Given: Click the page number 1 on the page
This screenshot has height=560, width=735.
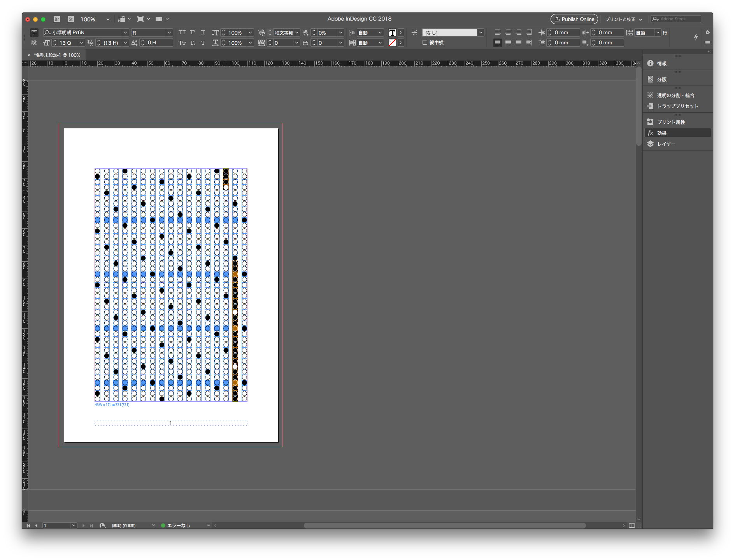Looking at the screenshot, I should 171,423.
